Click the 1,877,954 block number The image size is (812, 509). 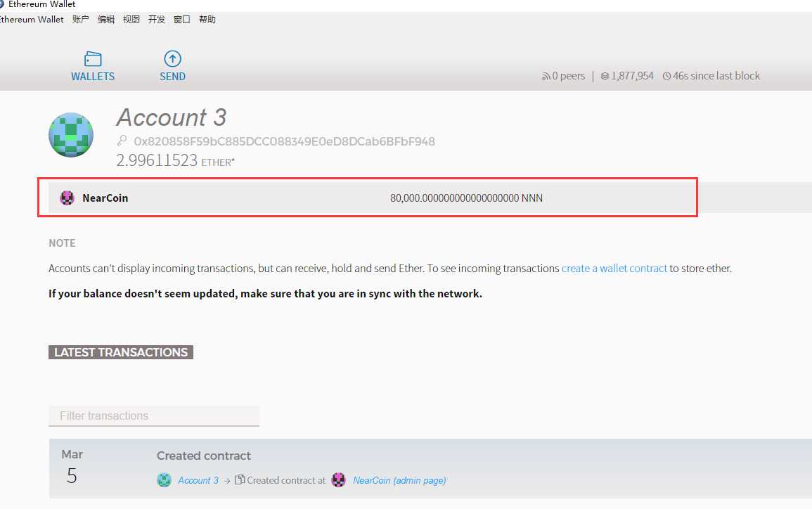[632, 76]
